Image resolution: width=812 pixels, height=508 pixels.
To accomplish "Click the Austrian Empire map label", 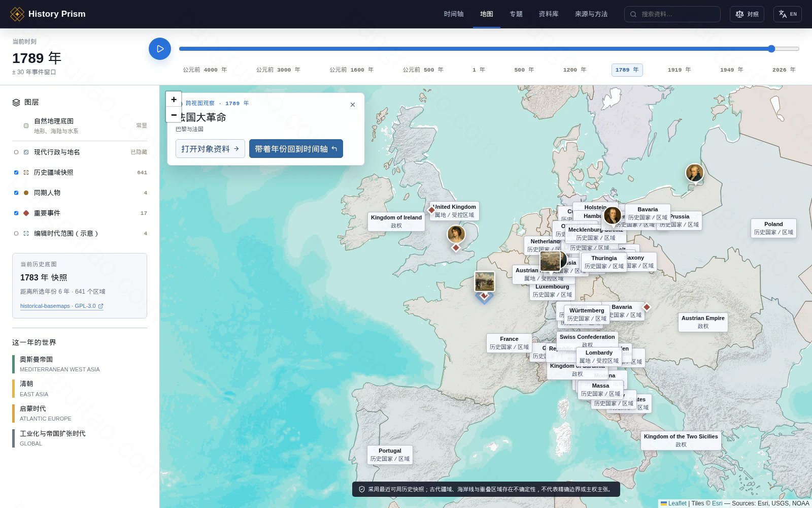I will (703, 322).
